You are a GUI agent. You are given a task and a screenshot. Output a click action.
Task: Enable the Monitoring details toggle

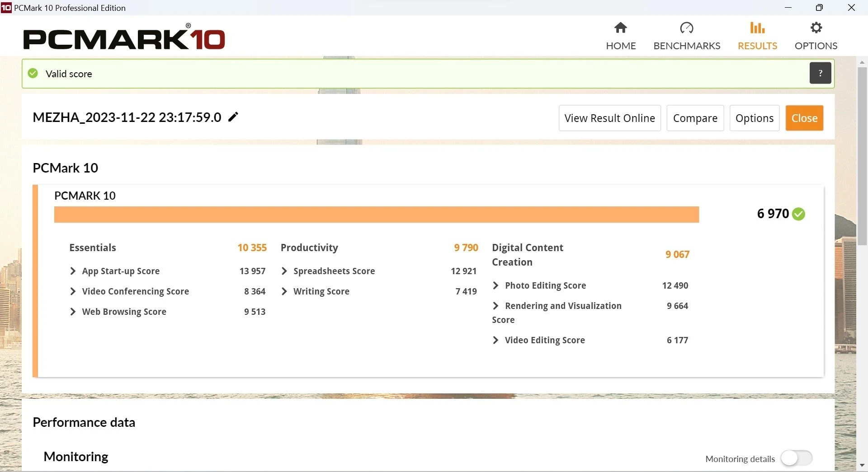tap(797, 458)
